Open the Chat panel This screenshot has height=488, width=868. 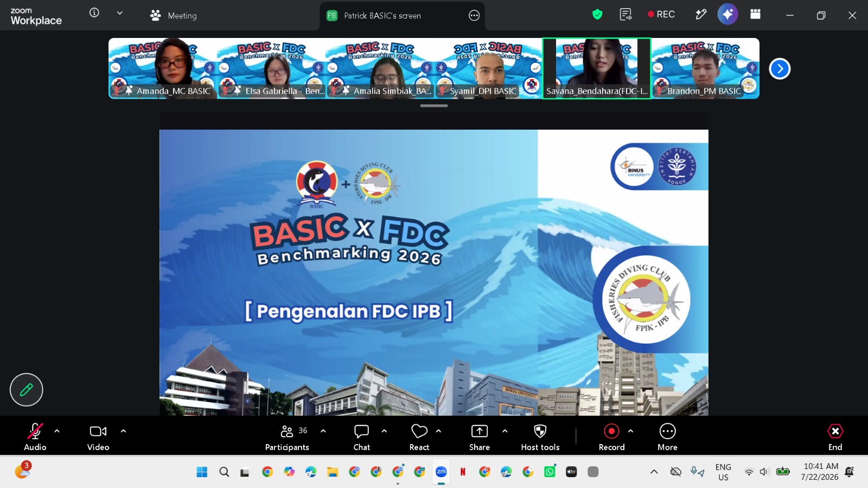pos(362,436)
